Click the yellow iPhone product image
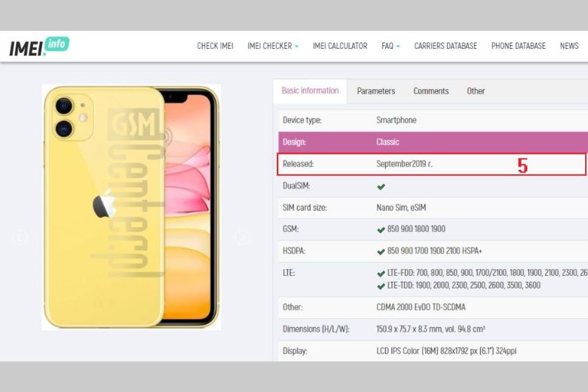 (x=131, y=207)
